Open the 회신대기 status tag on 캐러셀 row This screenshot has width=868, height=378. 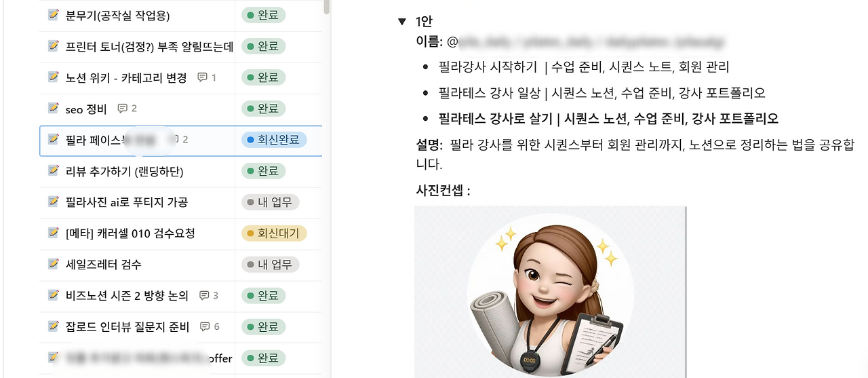274,233
